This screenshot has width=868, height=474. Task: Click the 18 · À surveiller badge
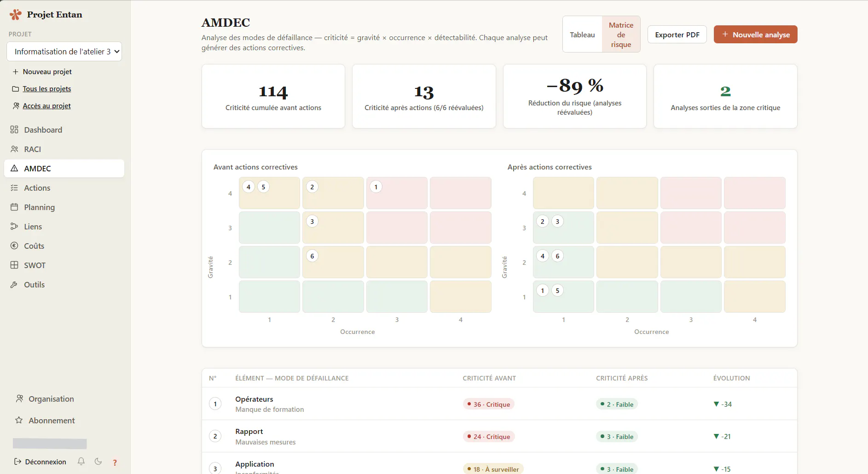click(x=493, y=469)
